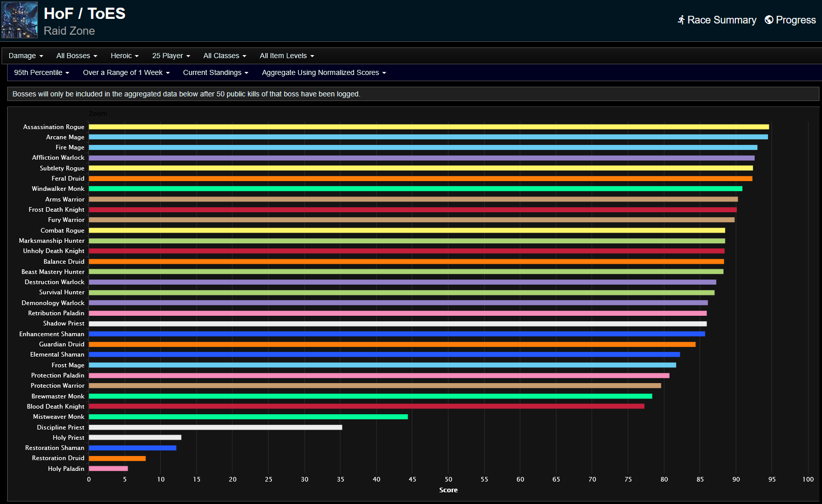Open the Progress page link

(x=795, y=20)
